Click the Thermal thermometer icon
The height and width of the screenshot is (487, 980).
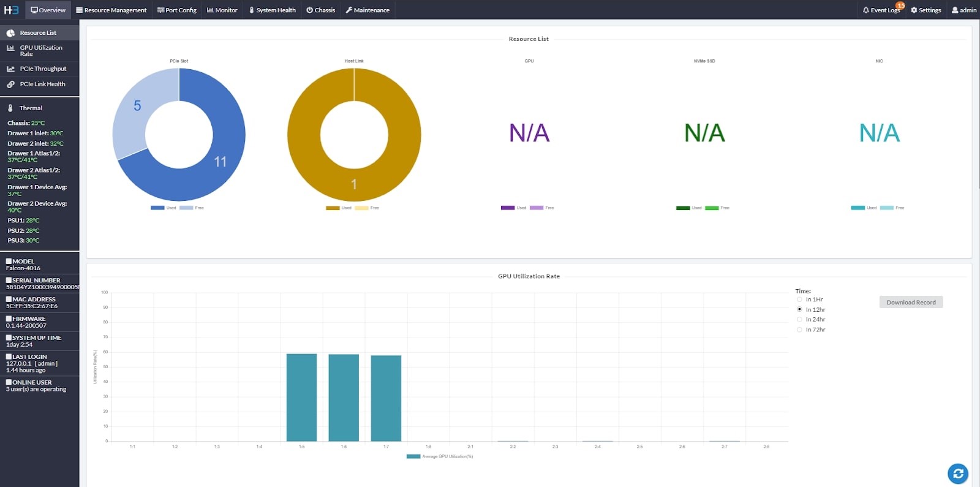10,108
